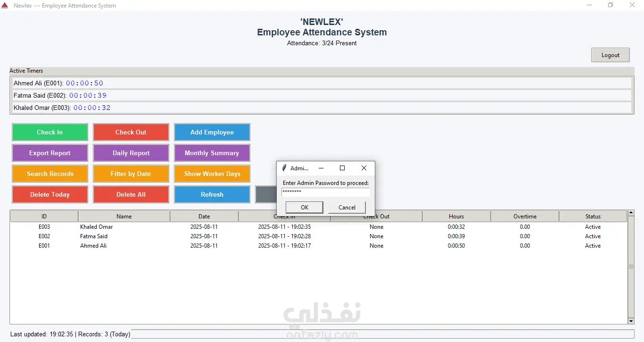Click the Check In button
Image resolution: width=644 pixels, height=342 pixels.
[50, 132]
